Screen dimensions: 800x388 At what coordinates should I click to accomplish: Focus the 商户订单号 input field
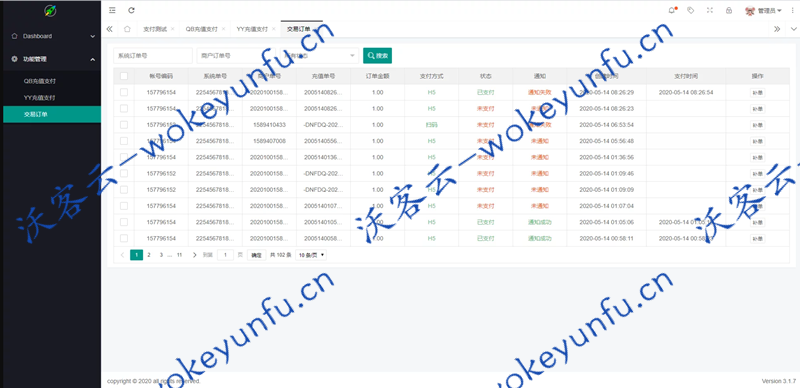pos(236,56)
